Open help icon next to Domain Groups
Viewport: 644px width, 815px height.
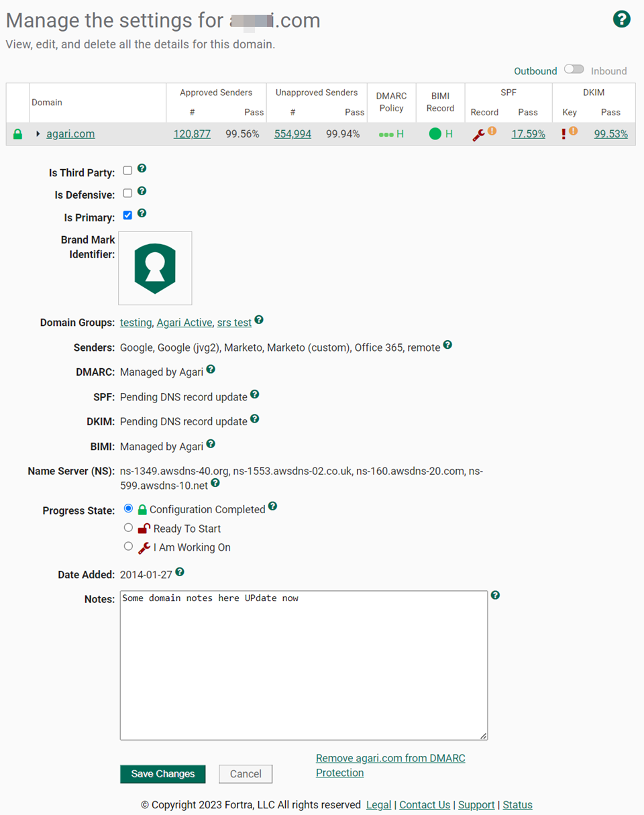tap(259, 321)
